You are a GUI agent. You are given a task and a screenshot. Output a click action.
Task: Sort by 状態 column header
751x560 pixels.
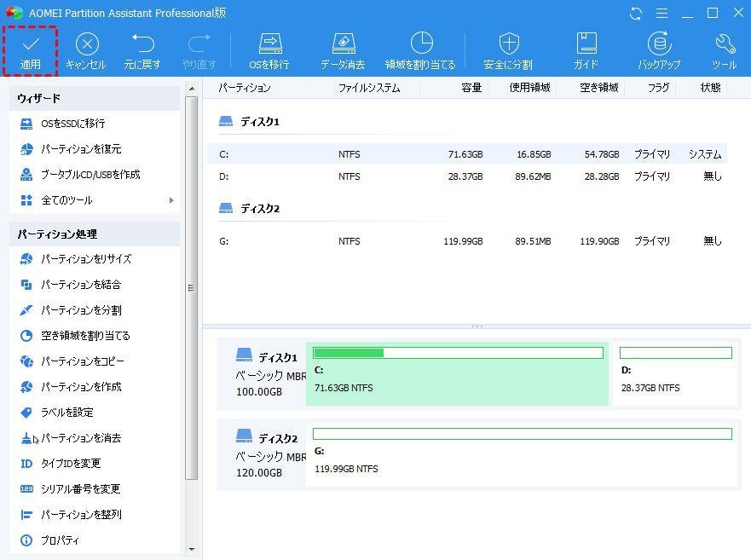click(x=710, y=88)
